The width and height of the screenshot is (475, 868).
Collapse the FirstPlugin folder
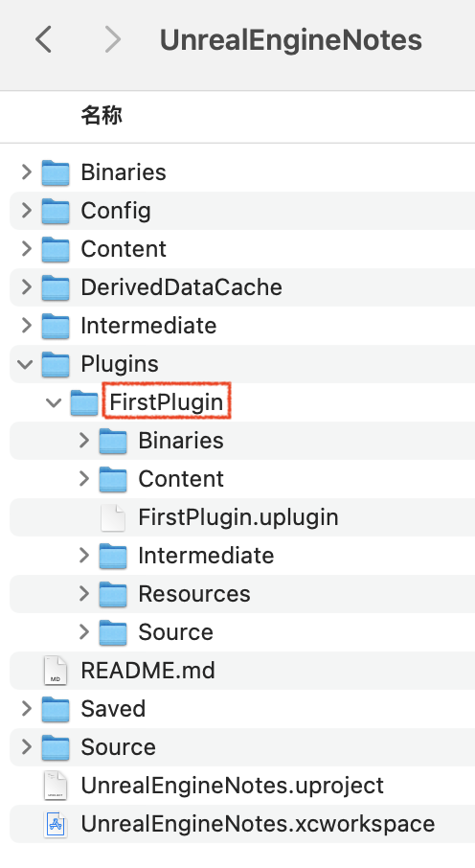coord(54,402)
